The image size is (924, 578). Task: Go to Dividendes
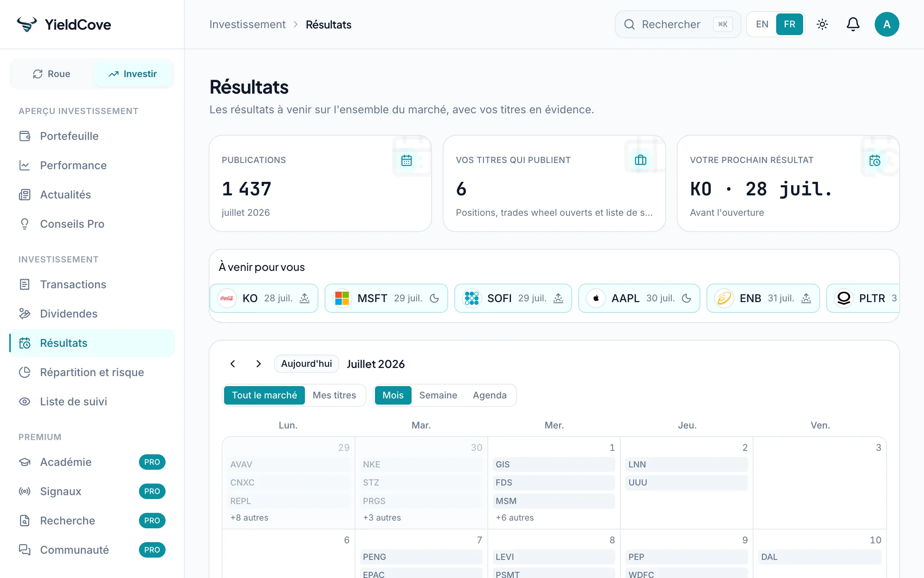(92, 314)
